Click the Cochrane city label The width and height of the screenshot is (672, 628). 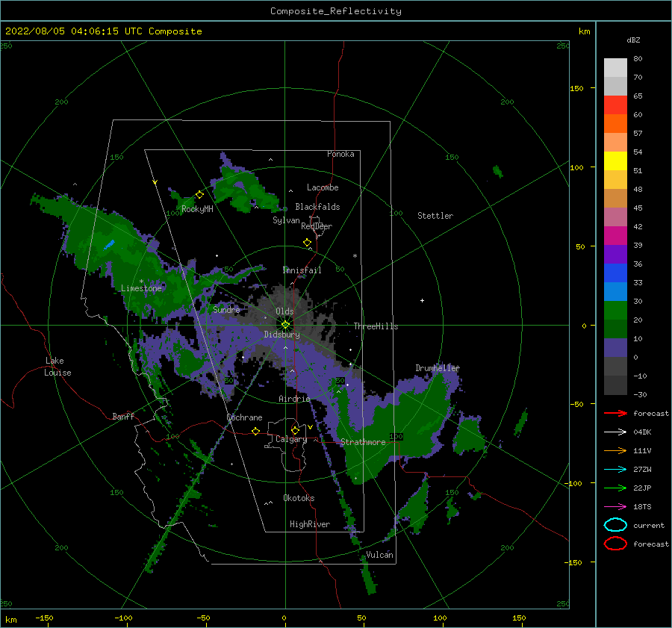(244, 417)
